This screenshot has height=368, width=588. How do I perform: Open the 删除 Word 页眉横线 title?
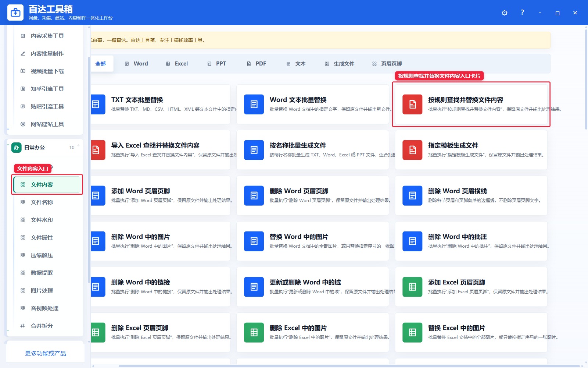[458, 191]
